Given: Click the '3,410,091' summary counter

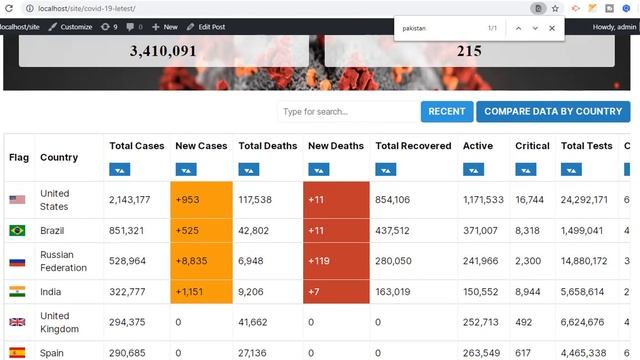Looking at the screenshot, I should tap(163, 51).
